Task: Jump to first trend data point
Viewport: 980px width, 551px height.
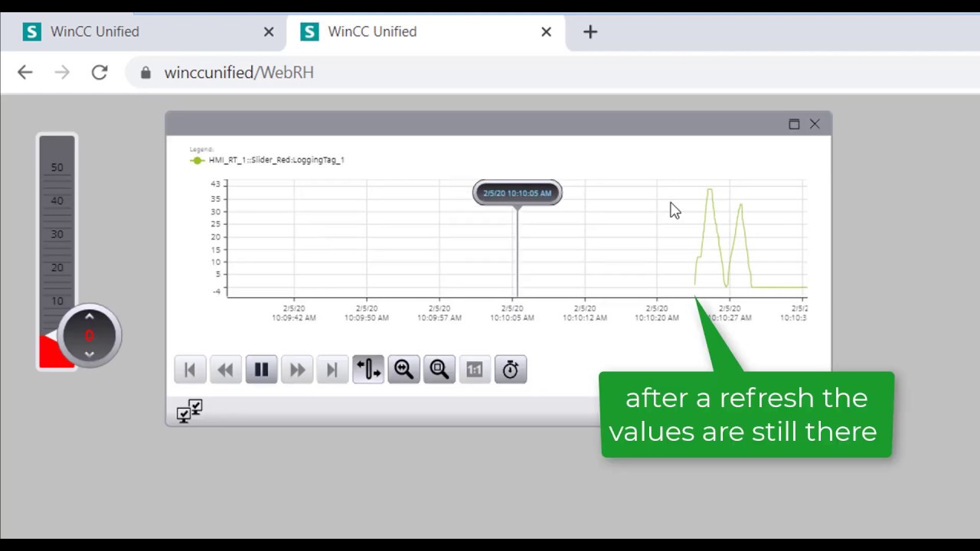Action: pyautogui.click(x=190, y=370)
